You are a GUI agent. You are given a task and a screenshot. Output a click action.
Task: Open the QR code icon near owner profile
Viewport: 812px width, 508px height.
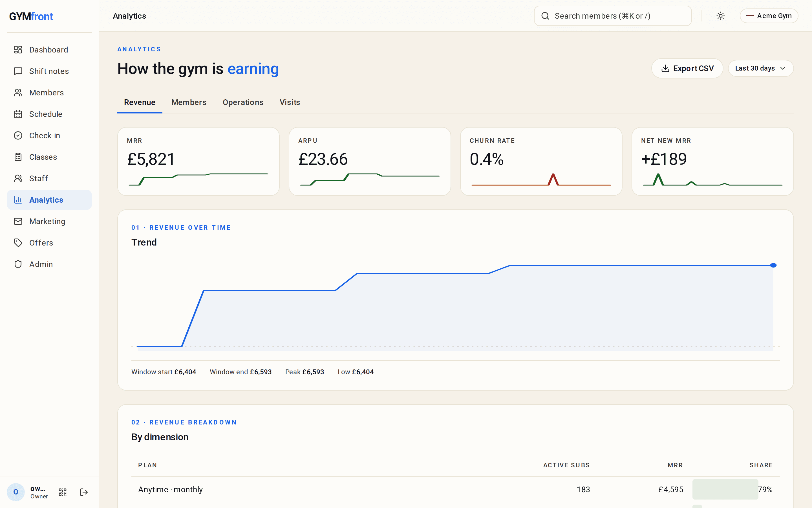click(x=63, y=492)
